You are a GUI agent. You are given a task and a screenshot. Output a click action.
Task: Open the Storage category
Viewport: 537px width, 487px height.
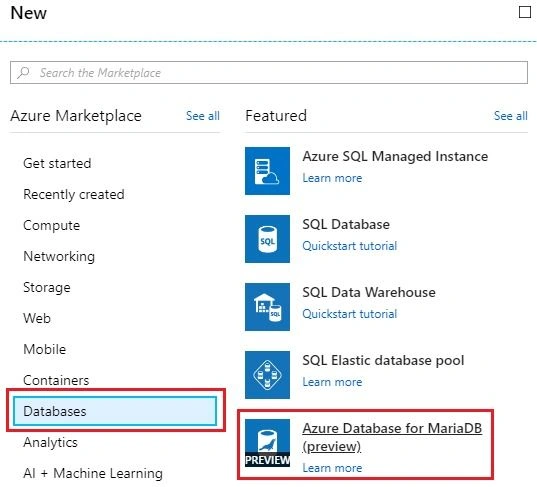click(x=47, y=287)
